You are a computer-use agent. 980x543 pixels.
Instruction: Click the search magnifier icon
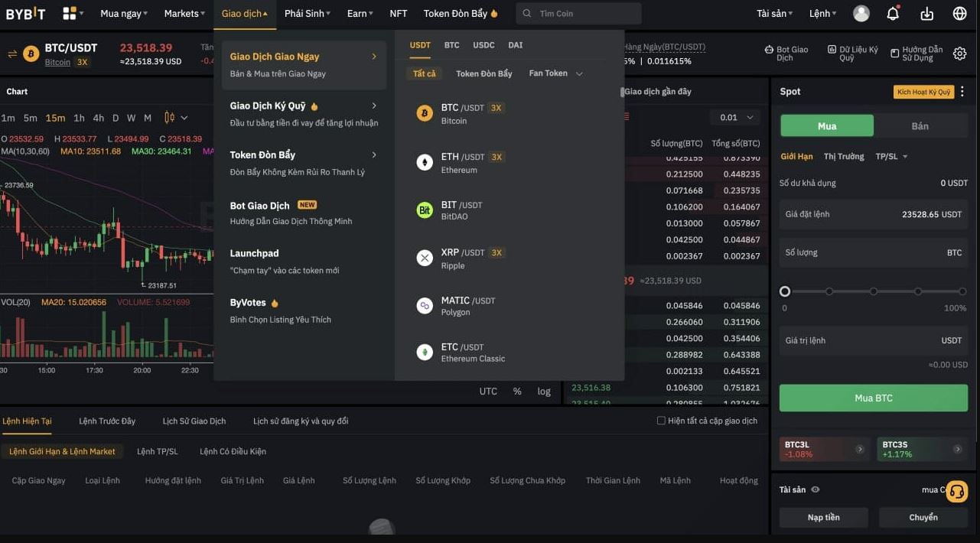[527, 14]
